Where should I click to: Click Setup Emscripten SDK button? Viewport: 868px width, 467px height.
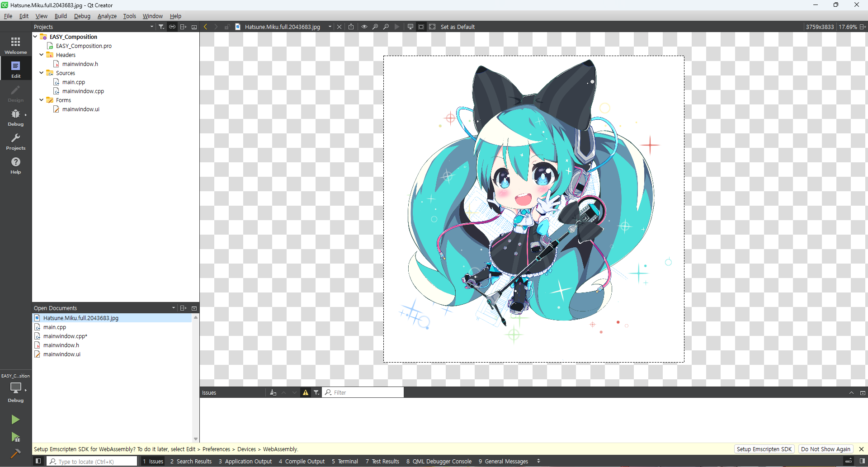tap(764, 449)
